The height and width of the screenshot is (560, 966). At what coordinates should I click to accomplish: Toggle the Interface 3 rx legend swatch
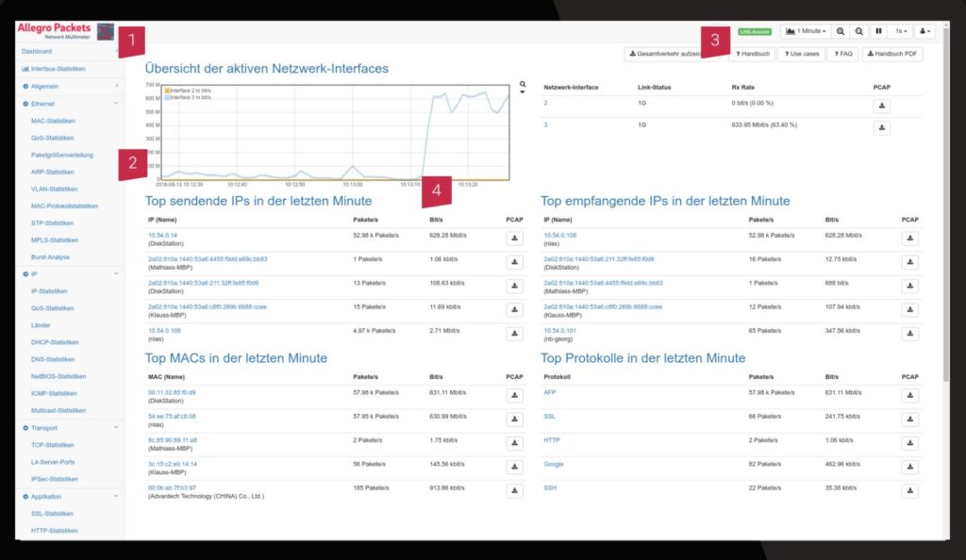pos(168,97)
